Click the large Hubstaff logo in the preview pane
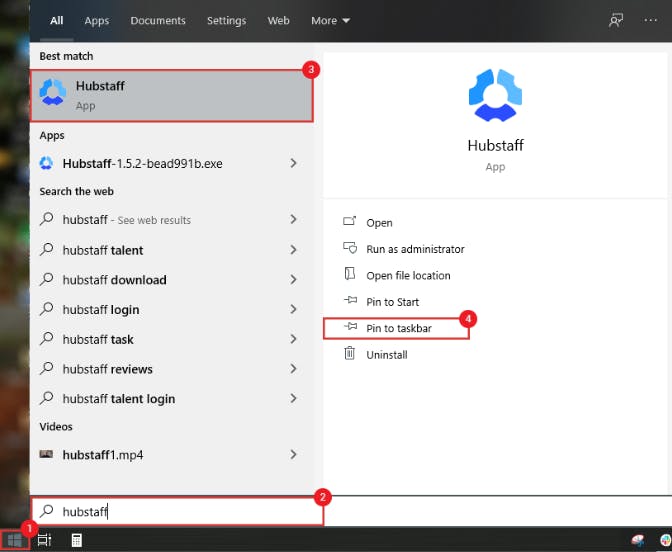The image size is (672, 552). tap(495, 95)
